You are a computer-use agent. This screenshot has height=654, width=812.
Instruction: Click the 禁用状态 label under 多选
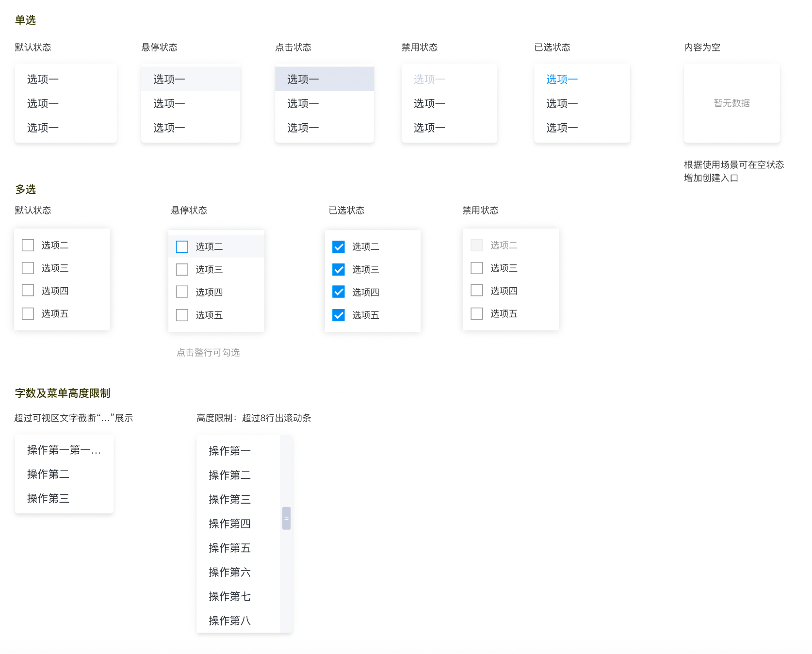(480, 210)
